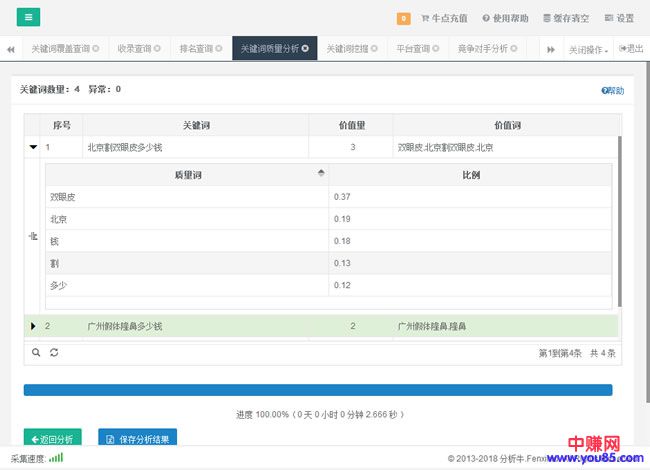This screenshot has height=470, width=650.
Task: Switch to the 排名查询 tab
Action: click(x=200, y=48)
